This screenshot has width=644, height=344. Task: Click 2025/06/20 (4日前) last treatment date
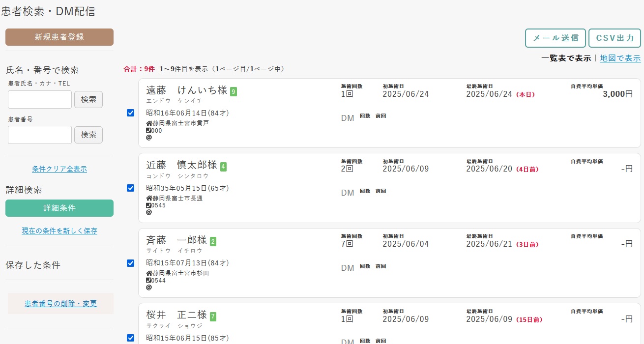pos(502,169)
